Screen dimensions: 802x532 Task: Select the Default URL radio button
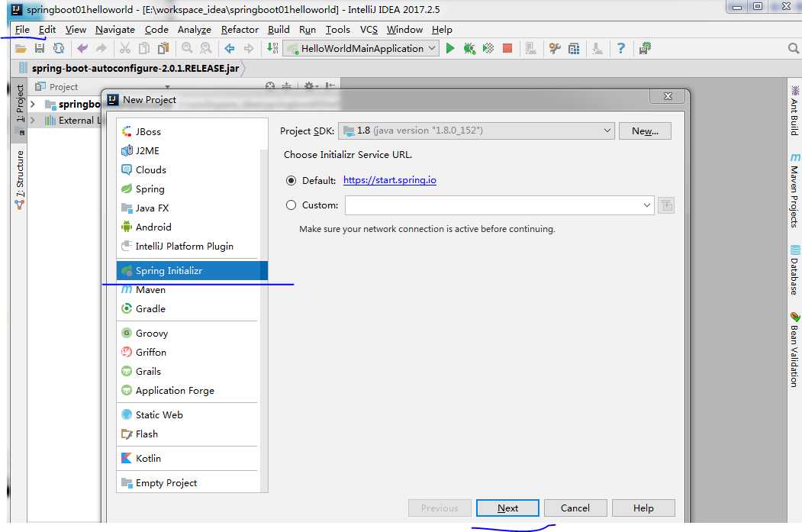[x=291, y=181]
